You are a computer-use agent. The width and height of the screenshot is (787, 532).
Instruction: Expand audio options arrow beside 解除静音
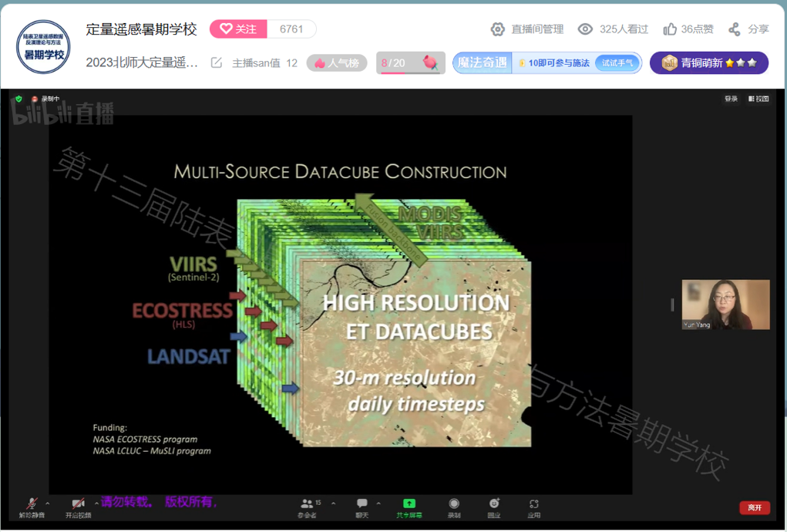pyautogui.click(x=48, y=503)
